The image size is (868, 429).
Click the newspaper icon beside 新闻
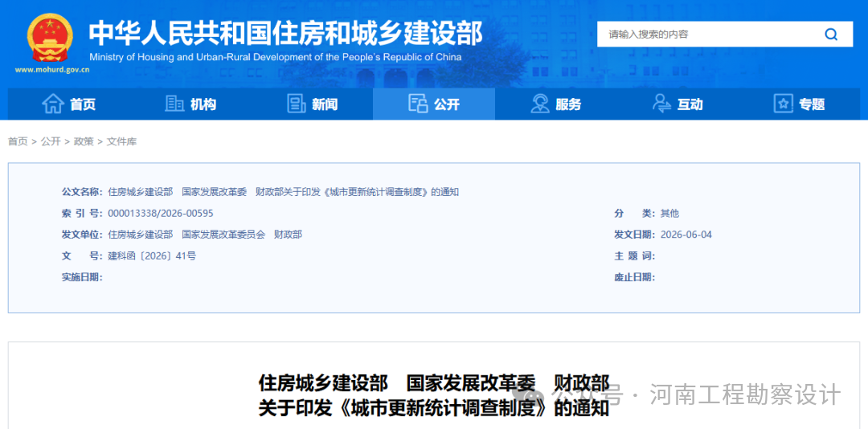coord(297,104)
